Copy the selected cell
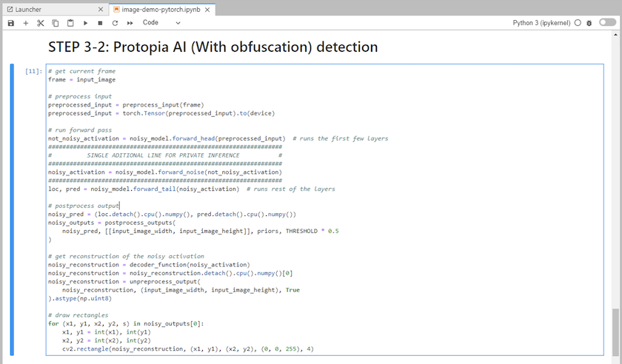The image size is (622, 364). 56,23
